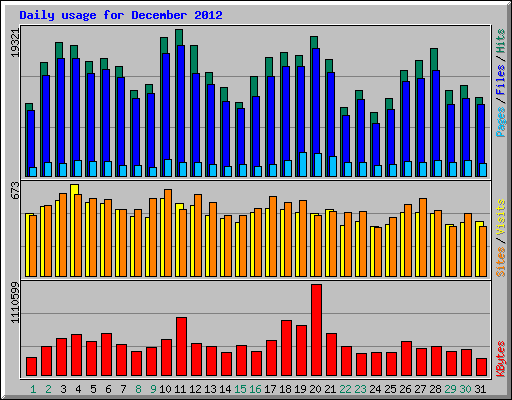Image resolution: width=512 pixels, height=400 pixels.
Task: Click the chart title 'Daily usage for December 2012'
Action: 121,15
